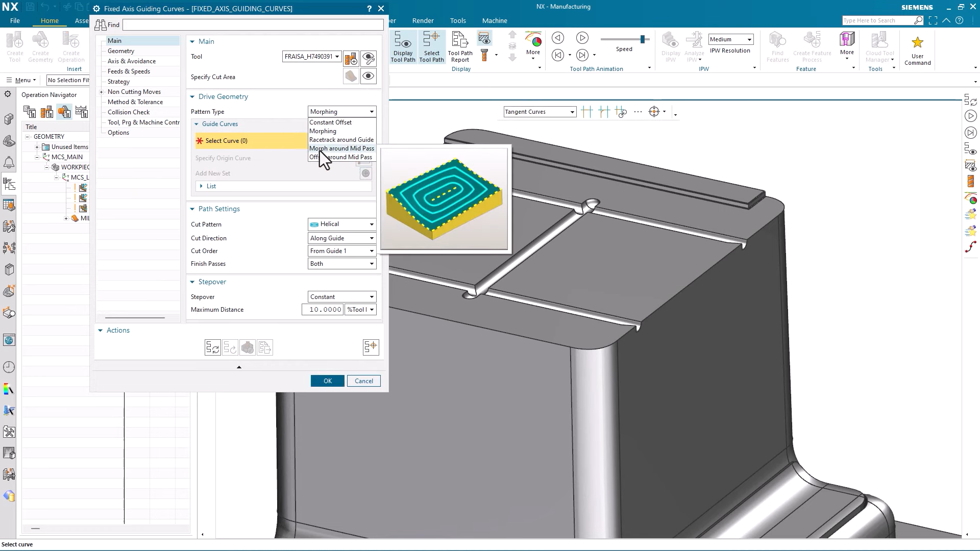Play the tool path animation forward
The width and height of the screenshot is (980, 551).
(583, 38)
